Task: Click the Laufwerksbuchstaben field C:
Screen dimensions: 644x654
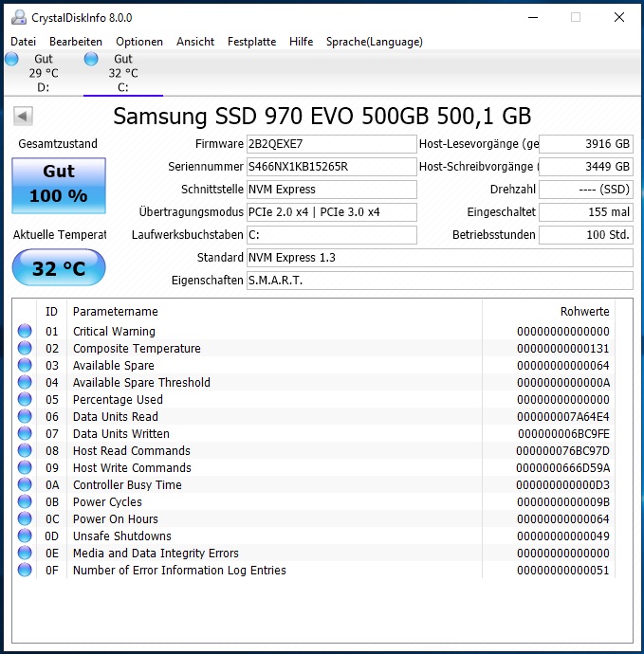Action: (x=332, y=235)
